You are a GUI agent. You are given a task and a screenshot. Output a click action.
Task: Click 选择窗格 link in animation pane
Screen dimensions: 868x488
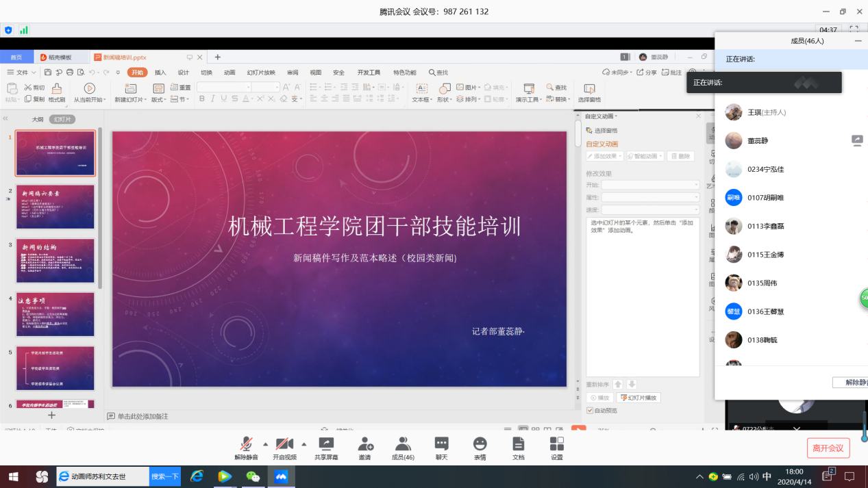602,130
